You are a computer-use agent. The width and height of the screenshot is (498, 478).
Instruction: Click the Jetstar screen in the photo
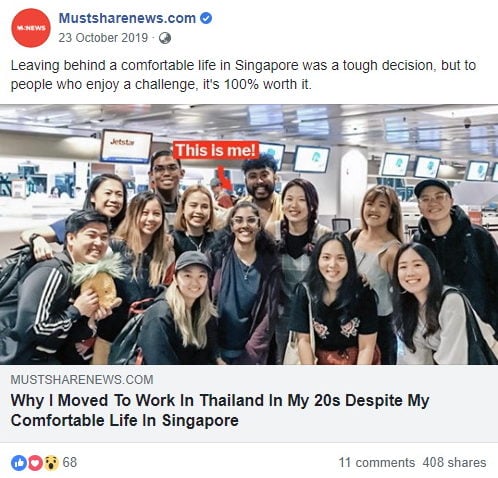[126, 146]
